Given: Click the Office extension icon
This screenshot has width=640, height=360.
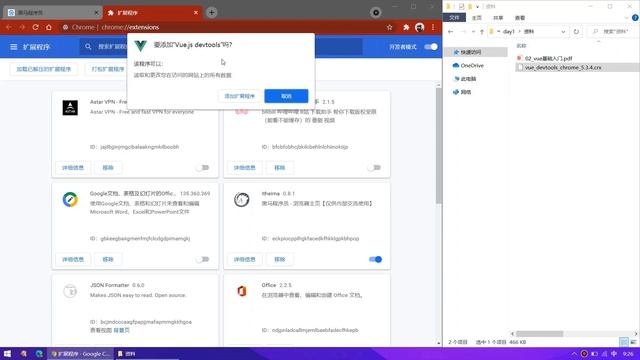Looking at the screenshot, I should click(x=242, y=291).
